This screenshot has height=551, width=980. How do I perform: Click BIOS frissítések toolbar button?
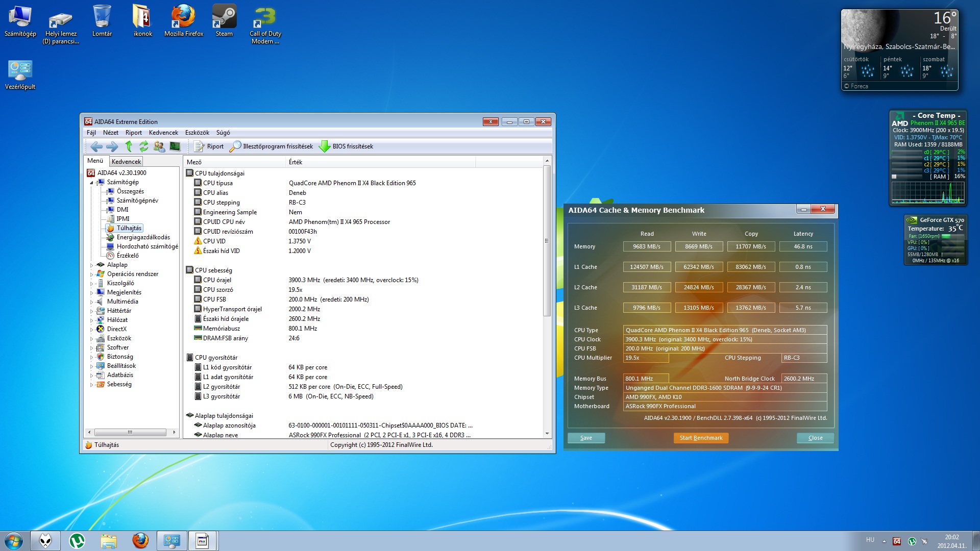coord(346,146)
